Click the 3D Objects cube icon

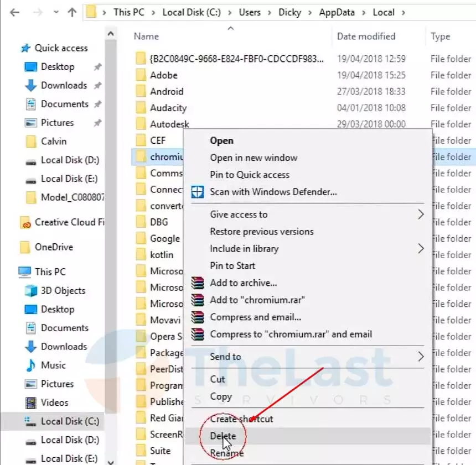[30, 291]
